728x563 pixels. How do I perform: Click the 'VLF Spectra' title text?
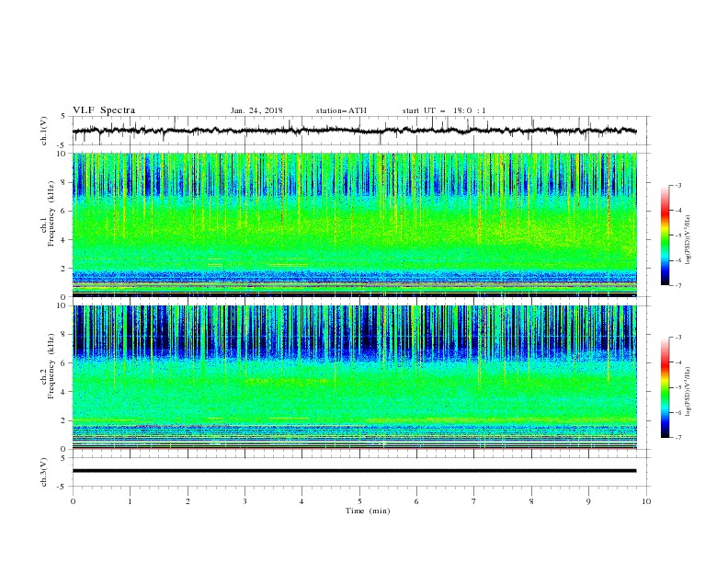click(x=104, y=110)
